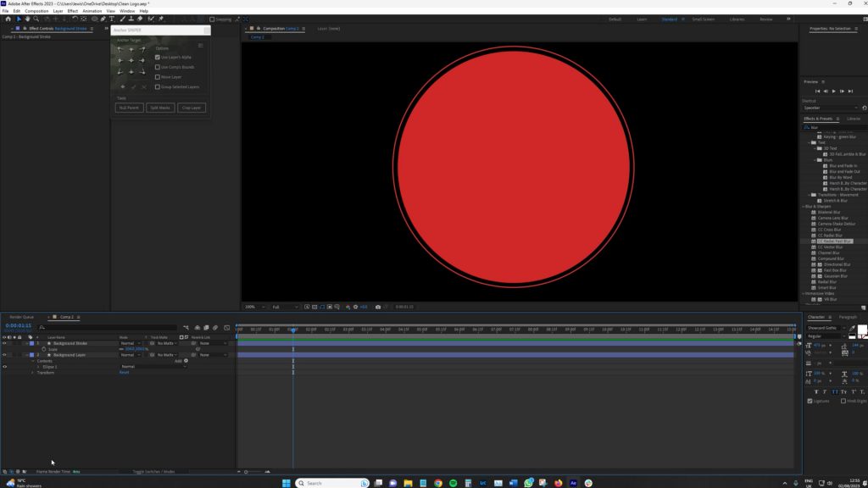
Task: Open the Layer menu
Action: tap(58, 11)
